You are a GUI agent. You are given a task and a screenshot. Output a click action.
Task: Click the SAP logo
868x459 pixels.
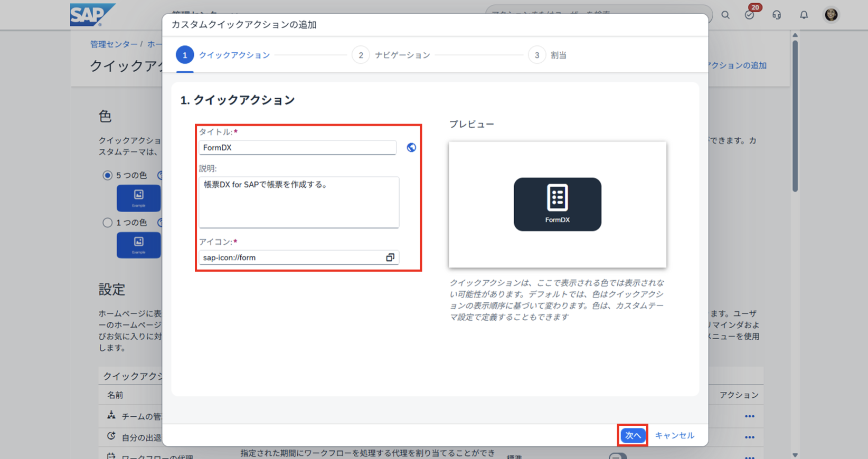[x=91, y=15]
